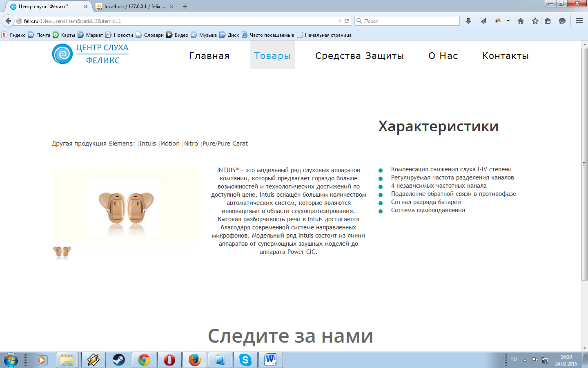Click the scrollbar down arrow
This screenshot has height=368, width=588.
click(x=585, y=348)
